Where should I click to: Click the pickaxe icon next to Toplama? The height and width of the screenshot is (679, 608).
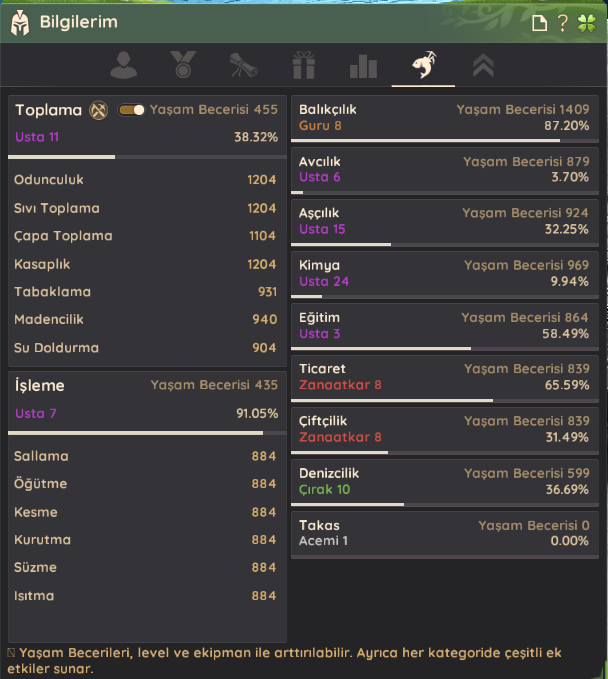coord(98,110)
